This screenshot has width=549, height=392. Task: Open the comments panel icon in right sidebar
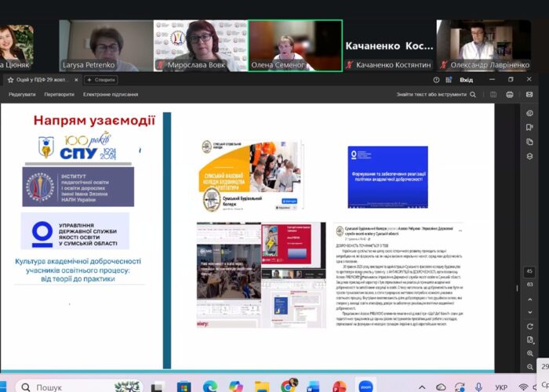530,113
